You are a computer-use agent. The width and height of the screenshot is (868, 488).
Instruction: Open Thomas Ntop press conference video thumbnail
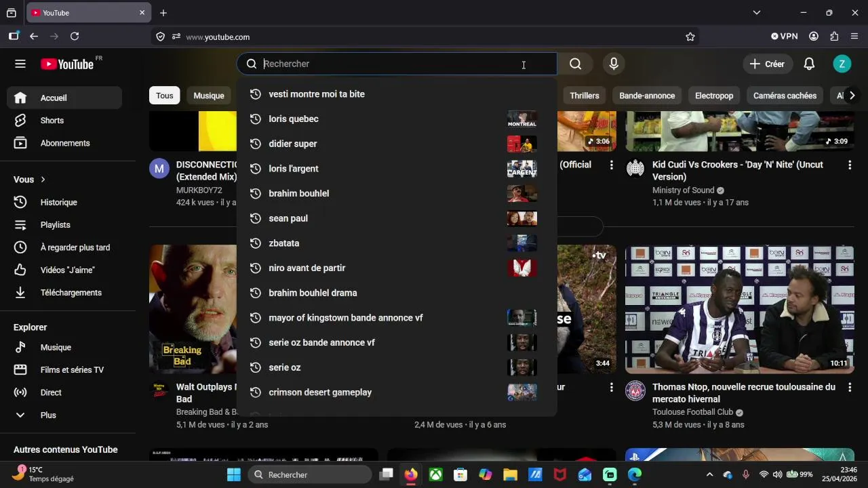point(739,309)
